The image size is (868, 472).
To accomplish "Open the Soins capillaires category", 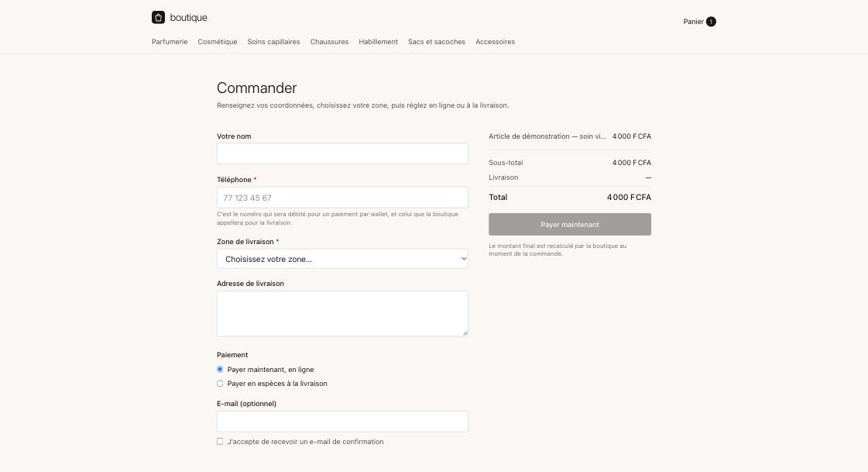I will (x=273, y=42).
